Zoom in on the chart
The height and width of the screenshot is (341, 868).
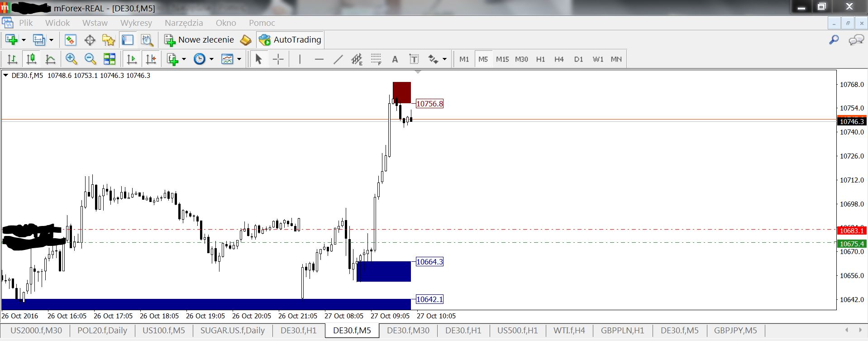pyautogui.click(x=71, y=59)
